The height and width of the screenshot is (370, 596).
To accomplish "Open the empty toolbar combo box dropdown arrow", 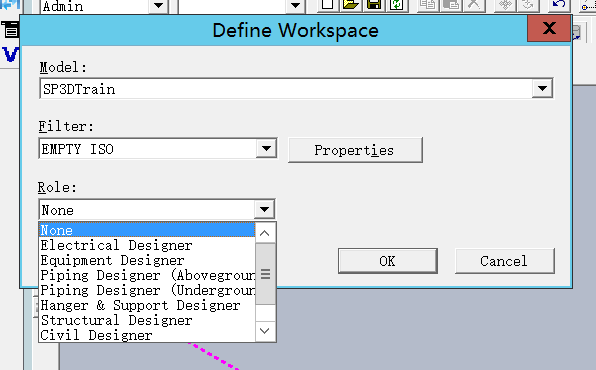I will [x=295, y=5].
